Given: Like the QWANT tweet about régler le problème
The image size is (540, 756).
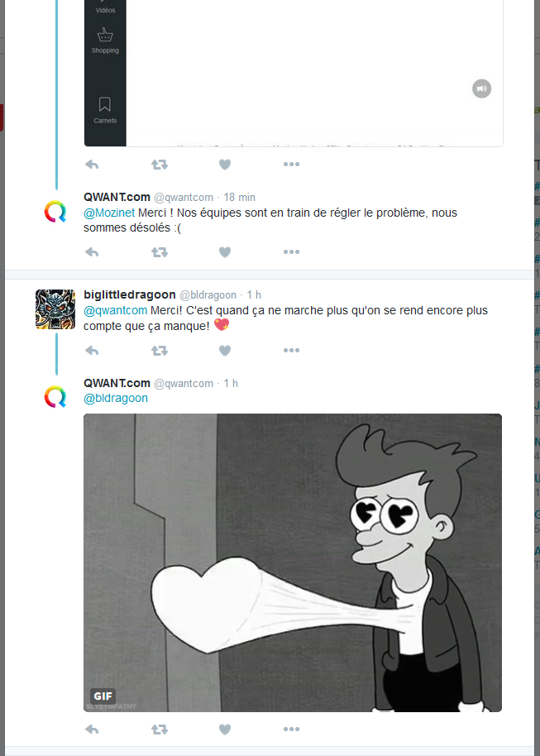Looking at the screenshot, I should (225, 252).
